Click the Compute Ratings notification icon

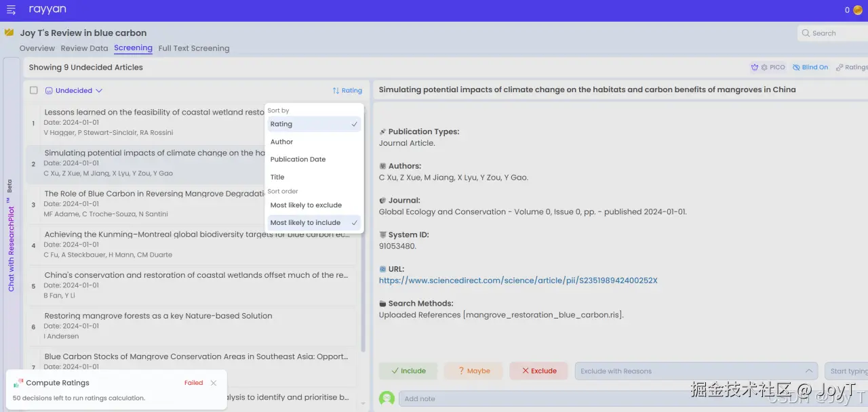(18, 383)
